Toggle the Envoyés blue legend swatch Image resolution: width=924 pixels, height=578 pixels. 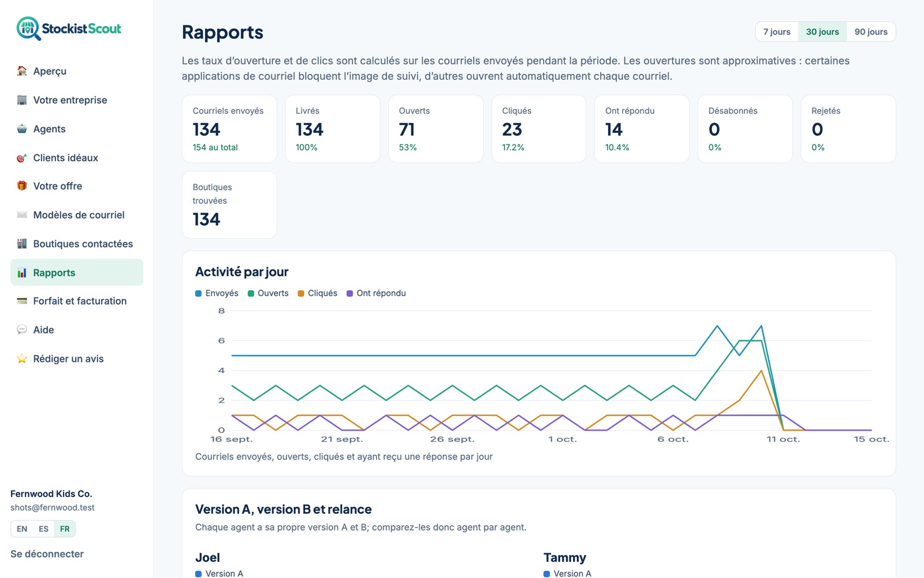coord(199,294)
